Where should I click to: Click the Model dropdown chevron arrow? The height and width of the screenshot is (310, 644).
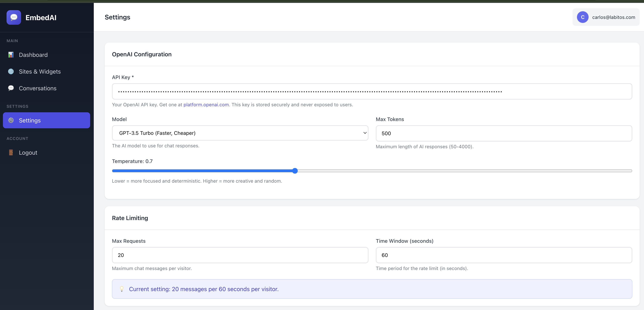pyautogui.click(x=365, y=133)
